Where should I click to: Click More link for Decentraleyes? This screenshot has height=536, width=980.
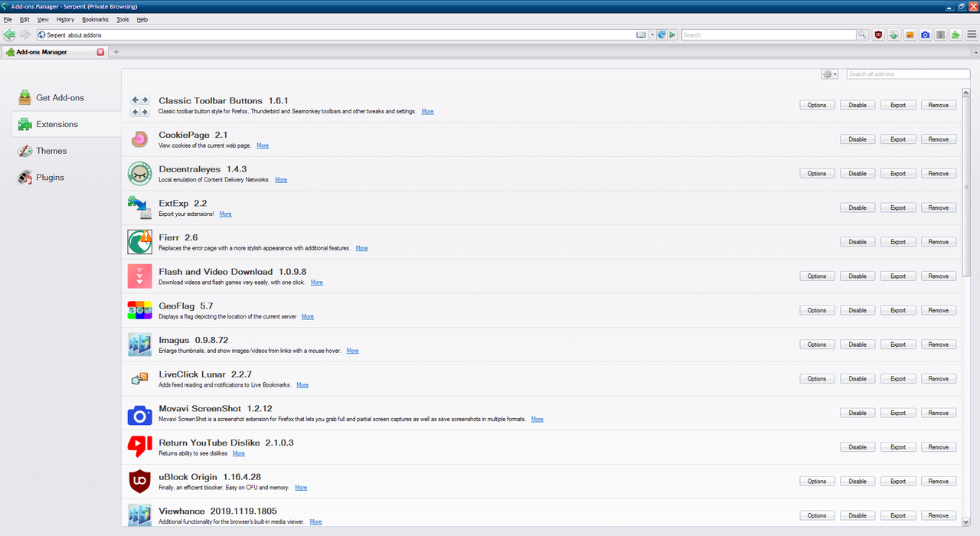281,180
